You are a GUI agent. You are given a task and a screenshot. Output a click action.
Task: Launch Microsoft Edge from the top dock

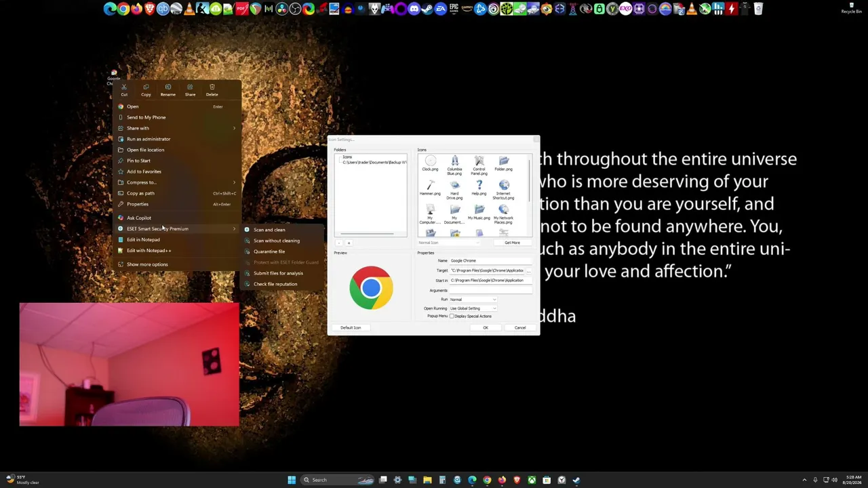pos(110,9)
